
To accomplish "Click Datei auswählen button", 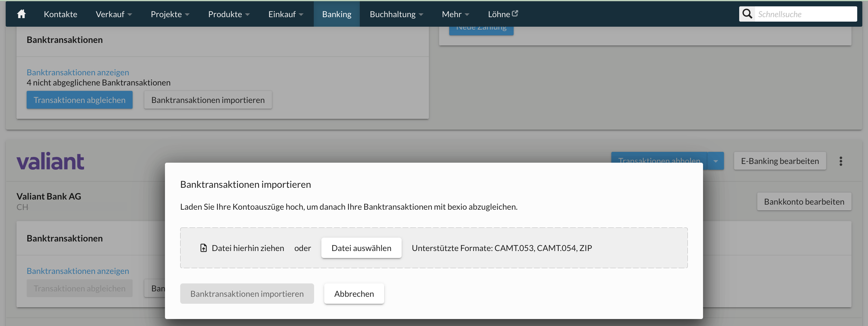I will (361, 248).
